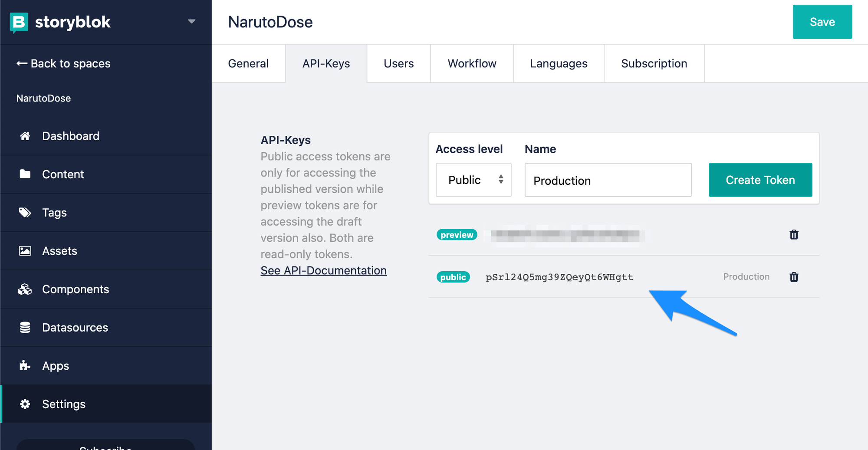Go back to spaces
Viewport: 868px width, 450px height.
click(63, 63)
